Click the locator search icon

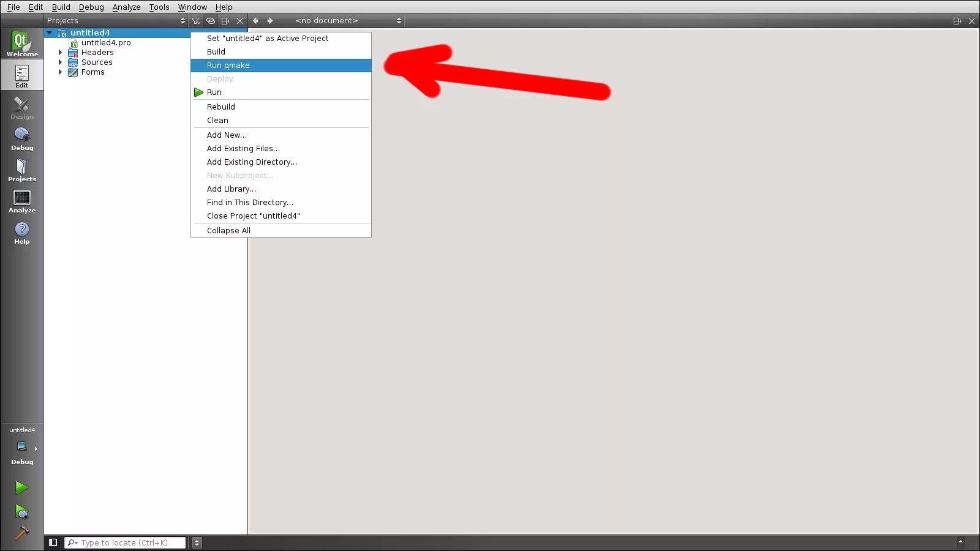(72, 542)
